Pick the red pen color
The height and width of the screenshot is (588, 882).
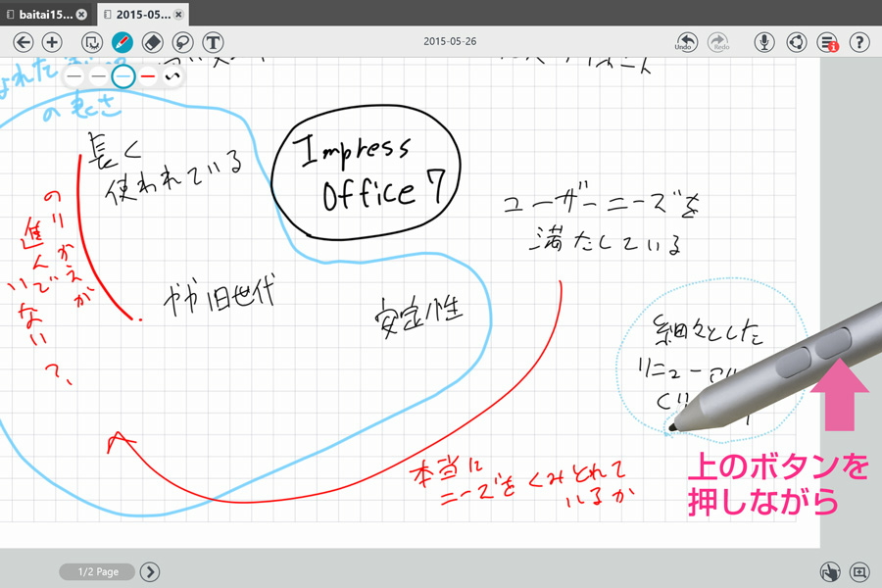tap(148, 75)
